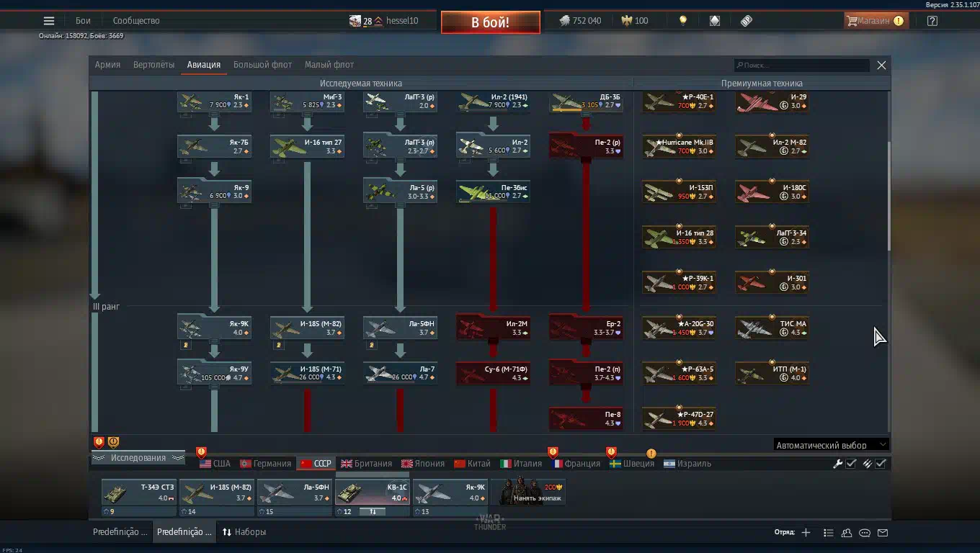The height and width of the screenshot is (553, 980).
Task: Collapse the Исследования panel
Action: click(138, 458)
